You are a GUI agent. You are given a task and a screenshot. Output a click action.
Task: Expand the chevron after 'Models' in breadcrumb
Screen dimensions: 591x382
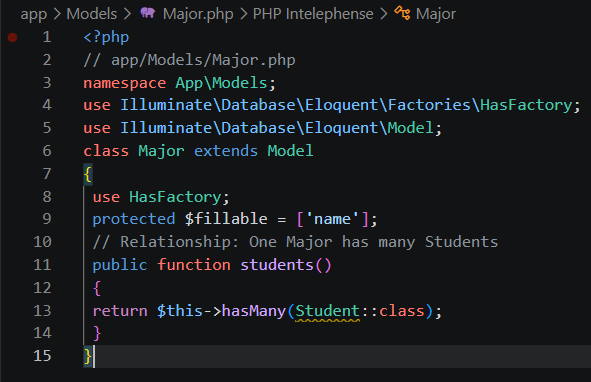[128, 14]
